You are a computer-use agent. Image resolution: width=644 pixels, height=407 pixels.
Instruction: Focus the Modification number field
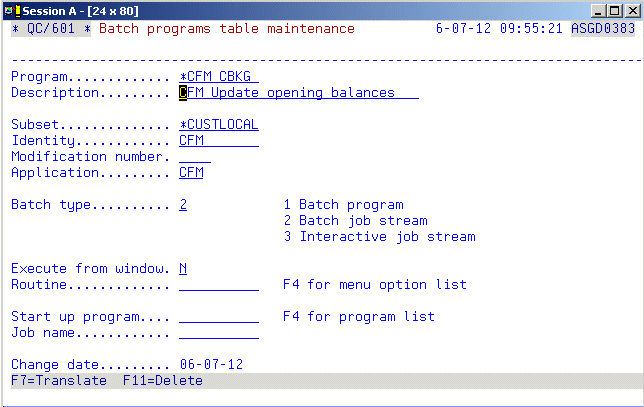[194, 157]
